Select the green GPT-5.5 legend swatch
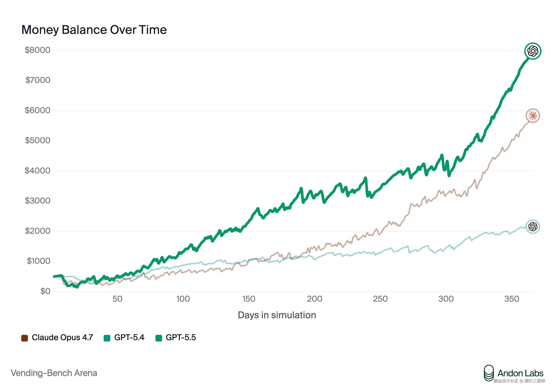This screenshot has width=554, height=392. [159, 338]
